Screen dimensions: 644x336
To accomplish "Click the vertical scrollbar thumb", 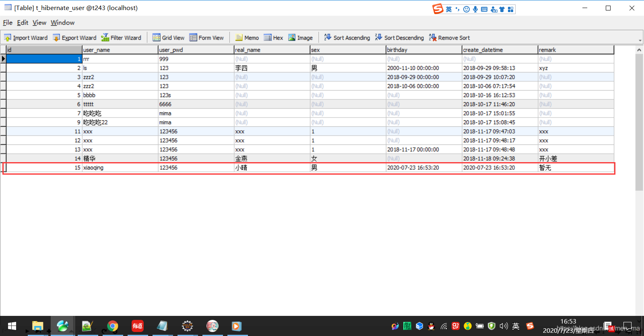I will click(639, 122).
